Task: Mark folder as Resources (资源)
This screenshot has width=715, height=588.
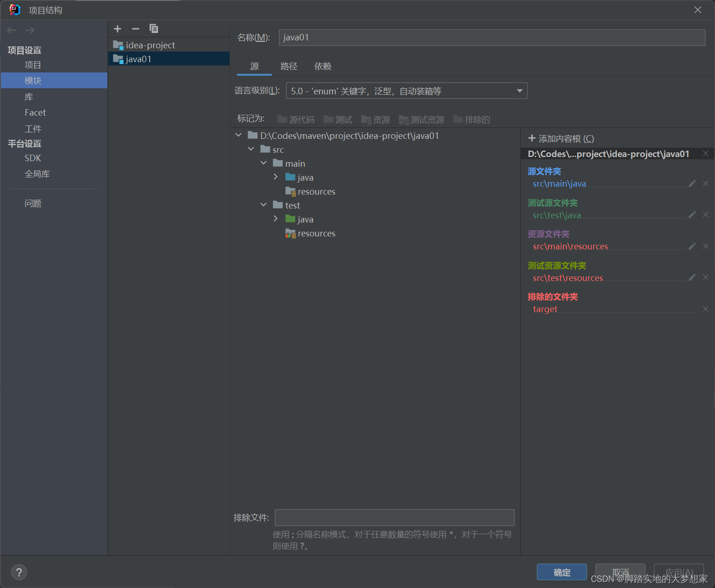Action: pyautogui.click(x=375, y=120)
